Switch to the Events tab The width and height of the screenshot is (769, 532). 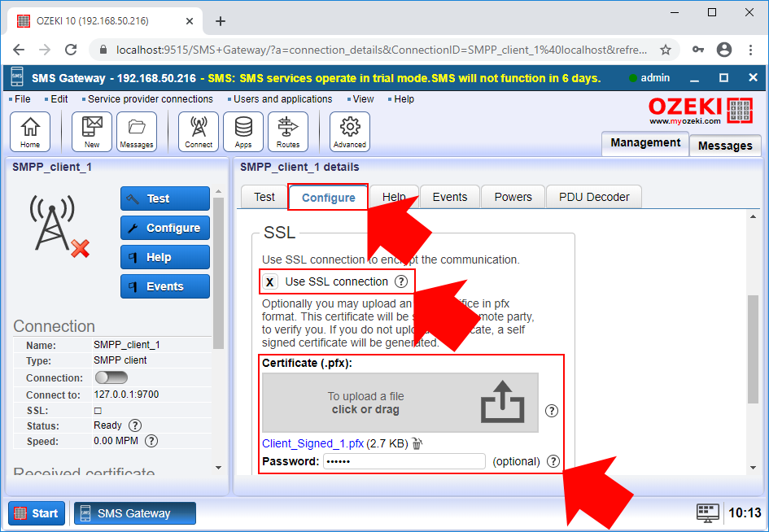coord(450,197)
